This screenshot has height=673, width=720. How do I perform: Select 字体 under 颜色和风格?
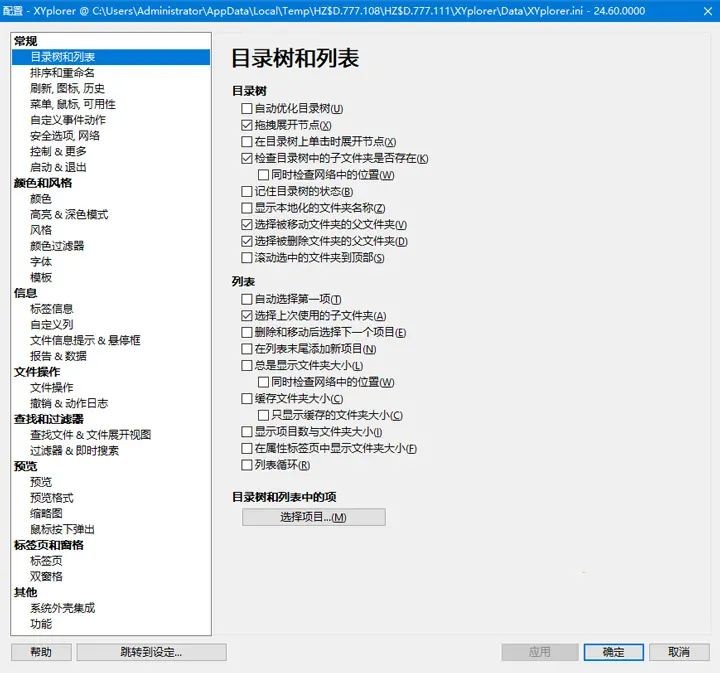41,262
